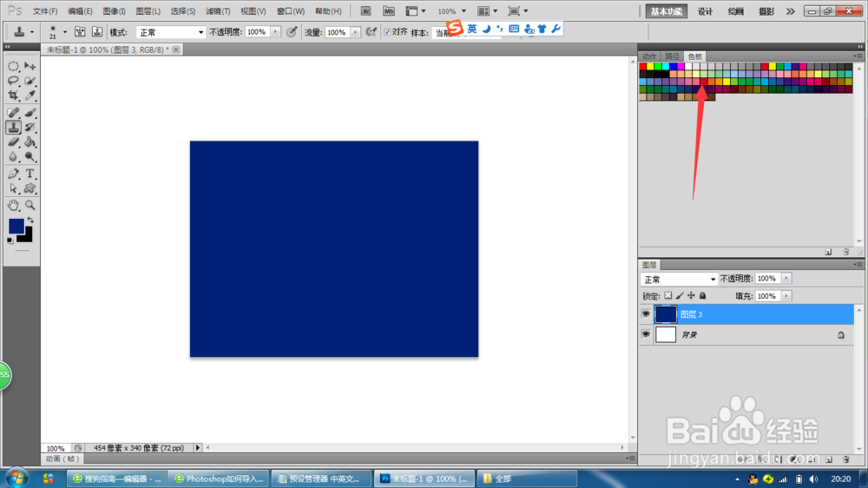Show more workspaces with double chevron
Viewport: 868px width, 488px height.
pyautogui.click(x=791, y=11)
